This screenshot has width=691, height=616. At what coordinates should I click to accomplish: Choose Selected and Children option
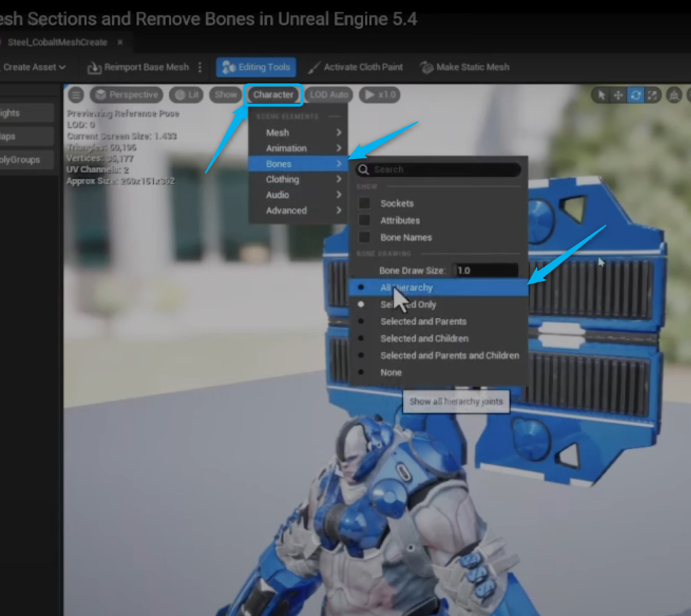pyautogui.click(x=438, y=339)
